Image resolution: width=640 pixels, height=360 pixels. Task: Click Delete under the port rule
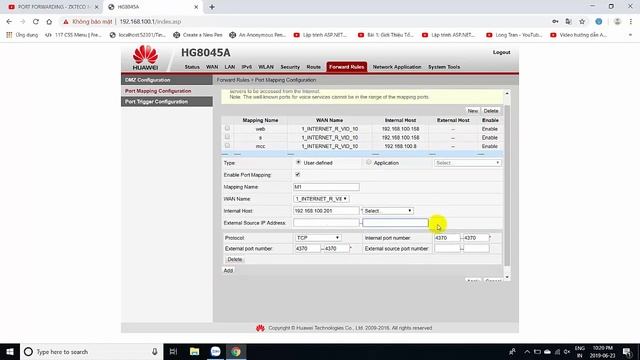[x=235, y=259]
